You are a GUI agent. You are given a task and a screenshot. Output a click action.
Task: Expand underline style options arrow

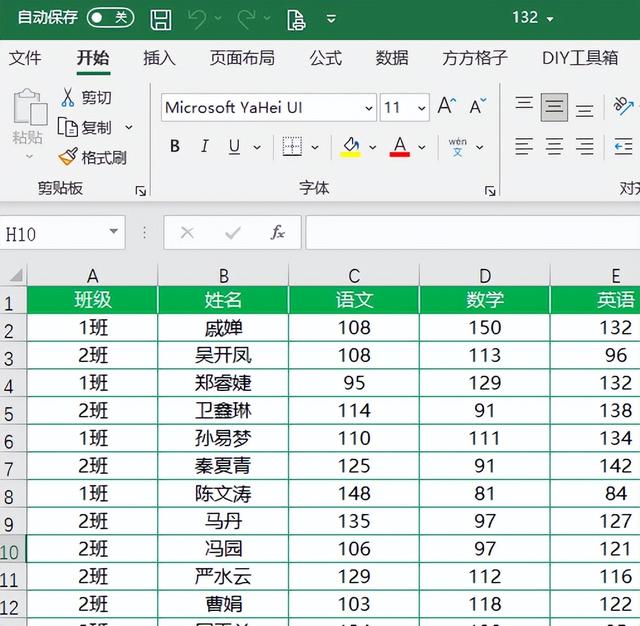tap(257, 147)
